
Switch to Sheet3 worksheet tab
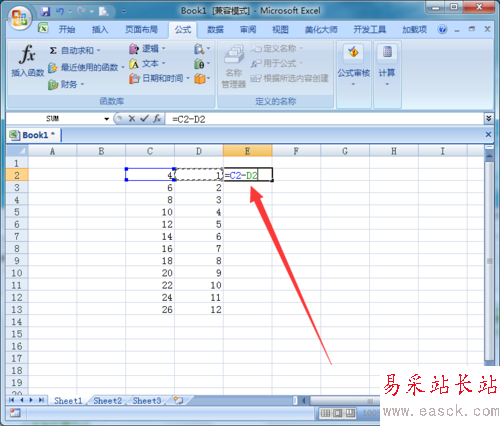pyautogui.click(x=147, y=401)
